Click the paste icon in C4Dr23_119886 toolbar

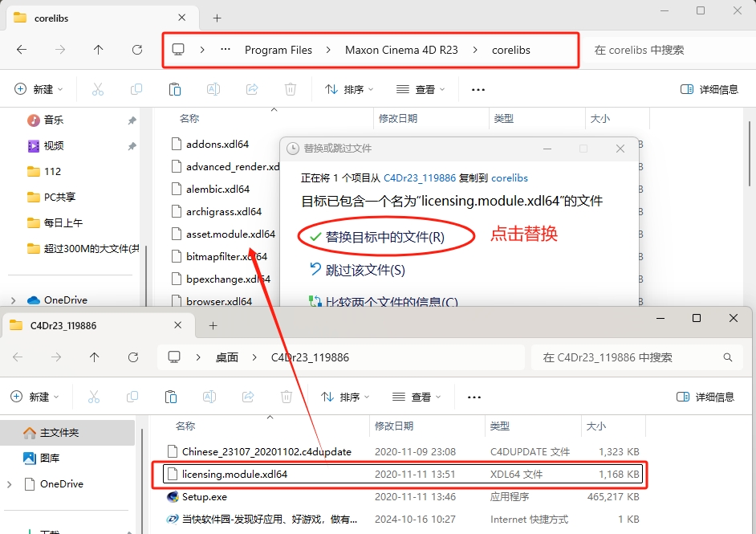pyautogui.click(x=170, y=397)
